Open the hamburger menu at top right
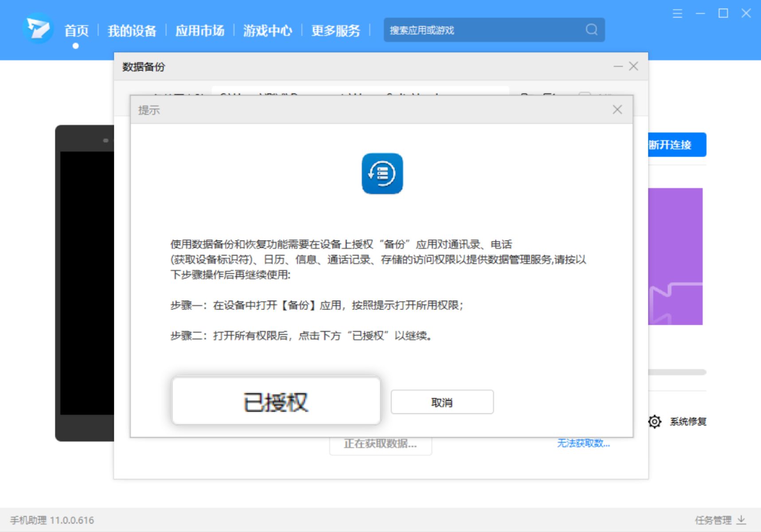The height and width of the screenshot is (532, 761). [677, 13]
